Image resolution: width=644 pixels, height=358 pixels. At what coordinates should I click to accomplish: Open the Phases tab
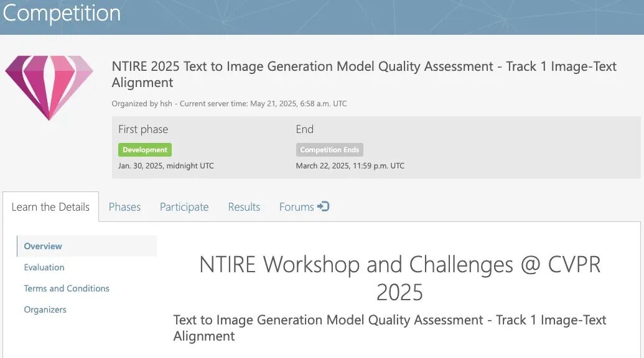(x=124, y=207)
